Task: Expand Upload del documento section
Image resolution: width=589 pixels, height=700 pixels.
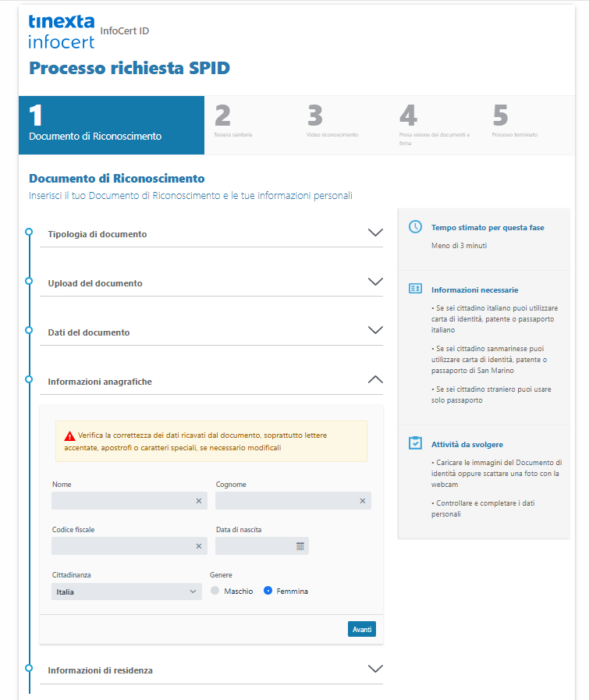Action: click(375, 282)
